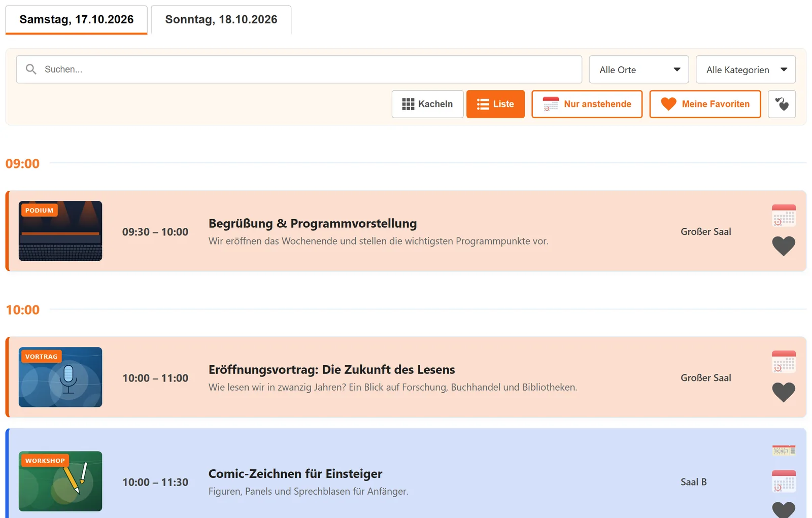Click the 09:30 – 10:00 time text
The width and height of the screenshot is (812, 518).
(155, 232)
